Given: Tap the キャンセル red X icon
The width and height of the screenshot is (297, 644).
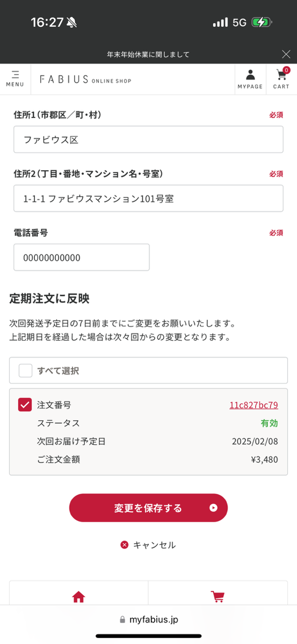Looking at the screenshot, I should [125, 545].
